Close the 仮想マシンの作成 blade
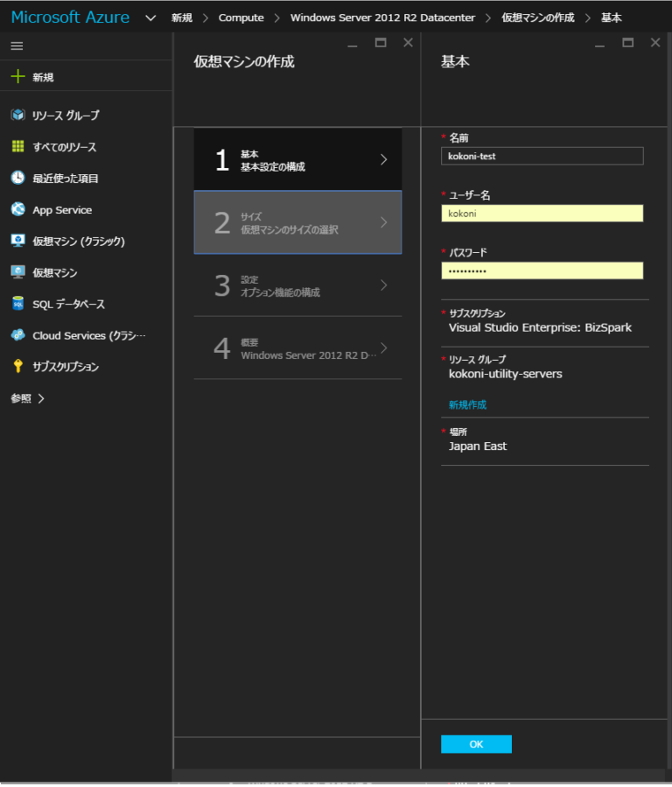 pos(409,43)
